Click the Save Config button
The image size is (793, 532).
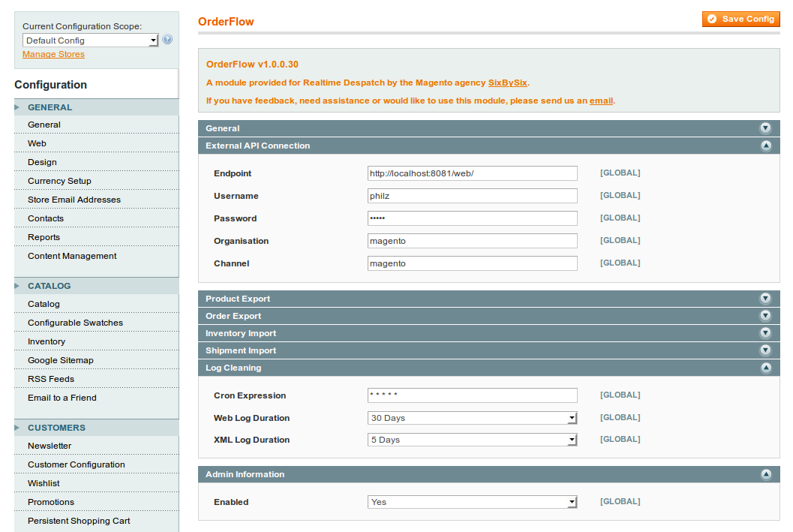pyautogui.click(x=741, y=19)
